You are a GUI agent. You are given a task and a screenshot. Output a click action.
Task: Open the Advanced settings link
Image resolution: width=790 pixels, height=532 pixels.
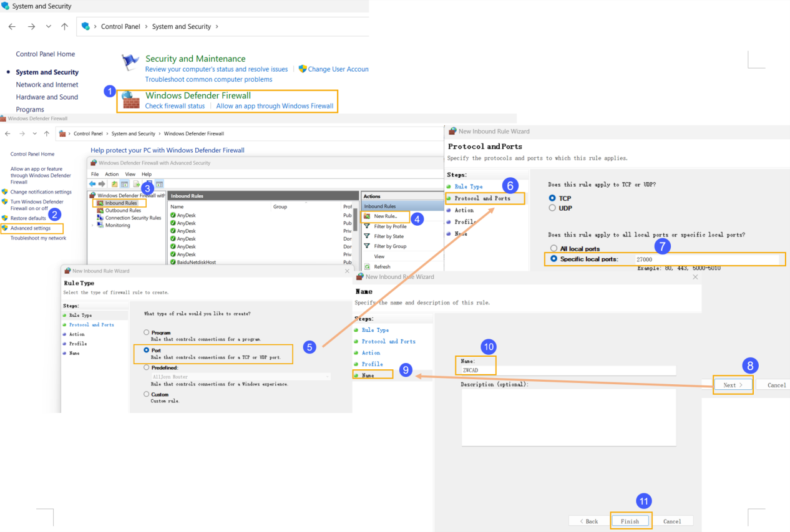[x=31, y=228]
